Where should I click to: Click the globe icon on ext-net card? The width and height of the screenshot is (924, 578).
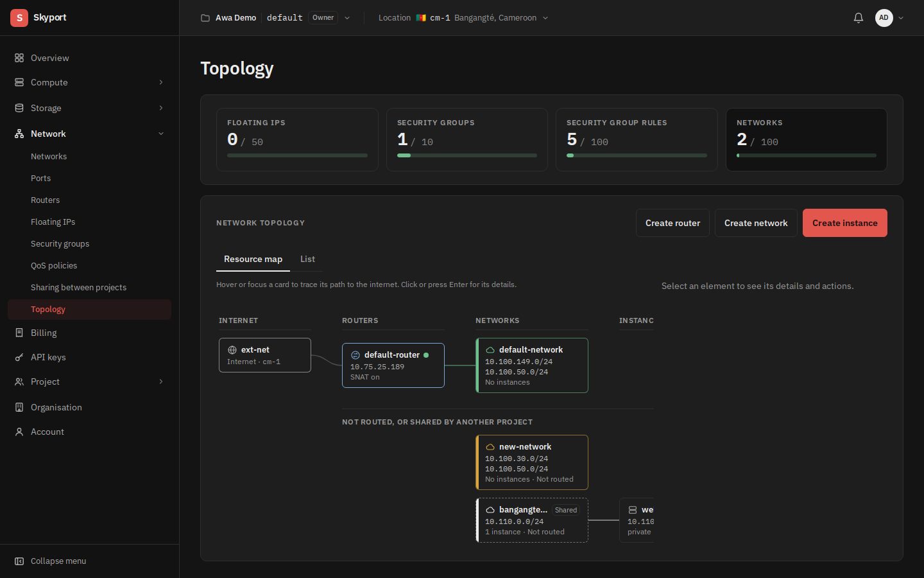click(x=232, y=350)
